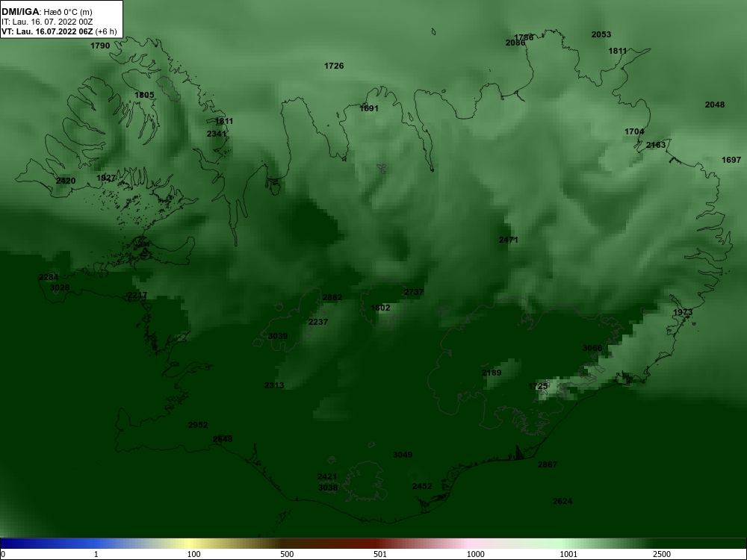Click the legend tick label 501

(x=379, y=554)
